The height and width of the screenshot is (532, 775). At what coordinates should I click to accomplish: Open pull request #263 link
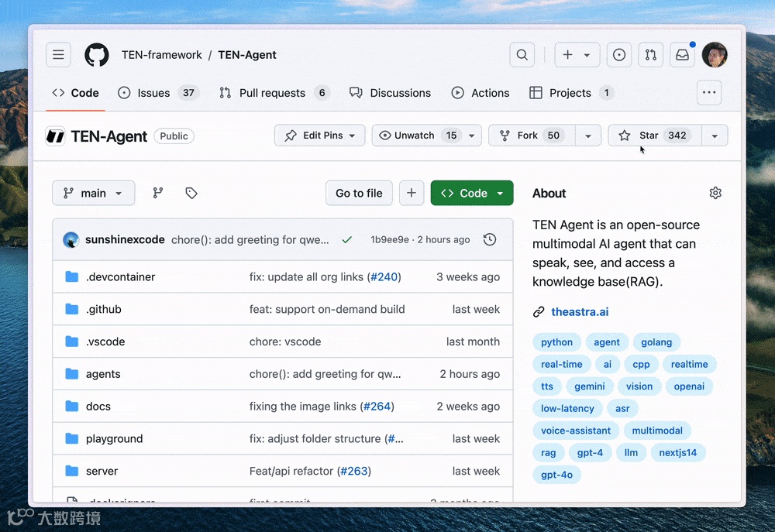(354, 471)
